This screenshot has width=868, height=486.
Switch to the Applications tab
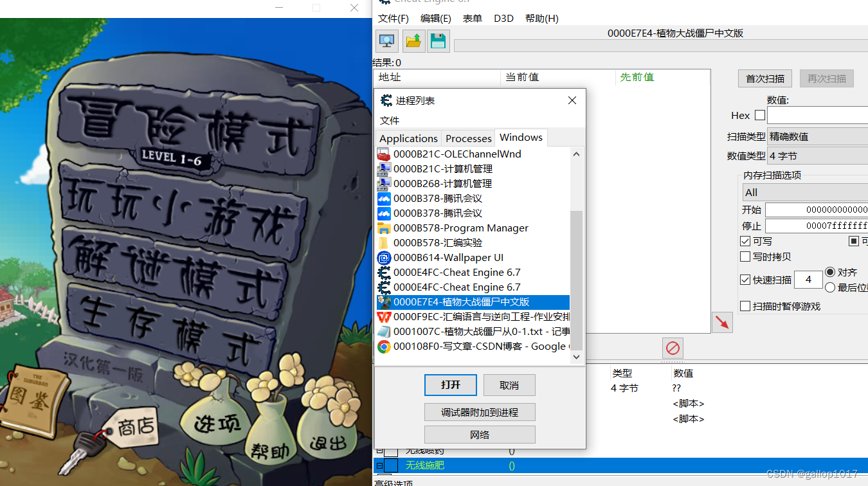(x=408, y=138)
